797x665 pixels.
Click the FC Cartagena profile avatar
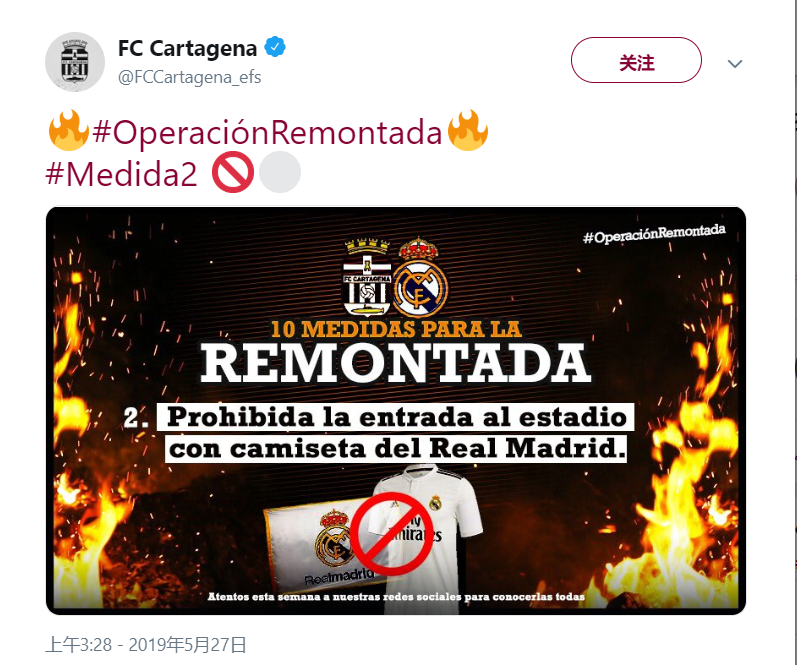click(75, 62)
